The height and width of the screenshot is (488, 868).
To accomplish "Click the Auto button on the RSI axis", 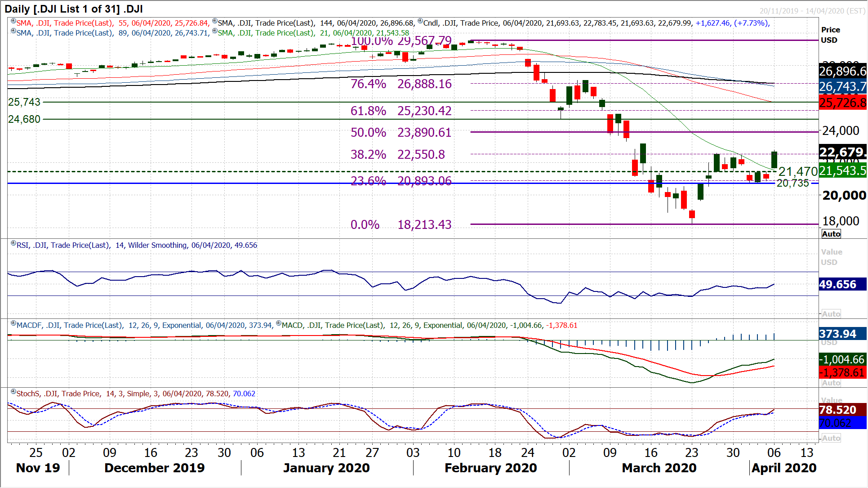I will pyautogui.click(x=831, y=314).
